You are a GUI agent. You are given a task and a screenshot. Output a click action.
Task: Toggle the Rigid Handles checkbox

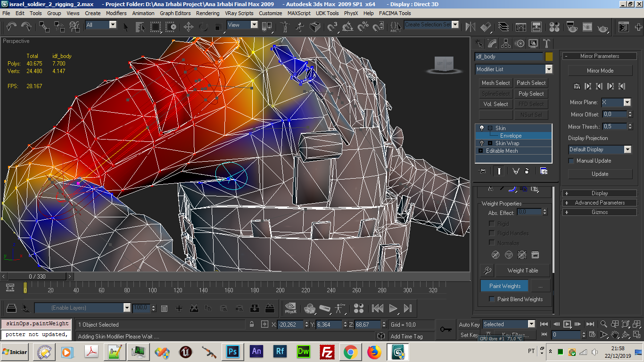[x=492, y=233]
